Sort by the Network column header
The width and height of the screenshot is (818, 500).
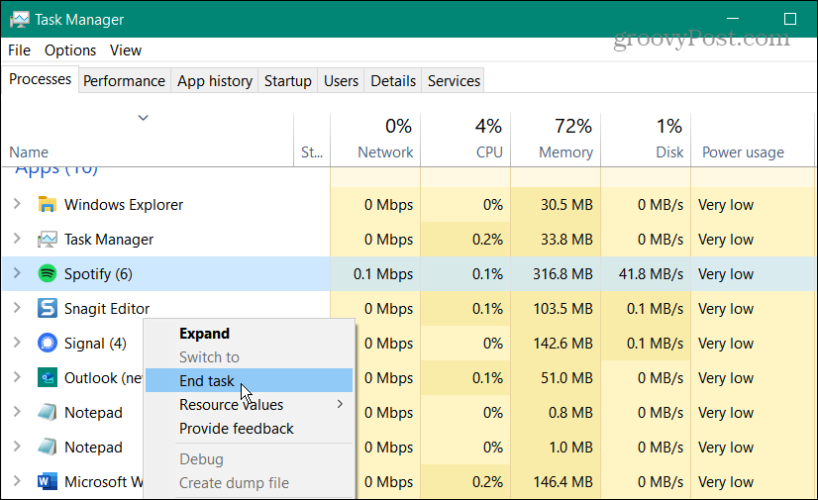(x=375, y=140)
